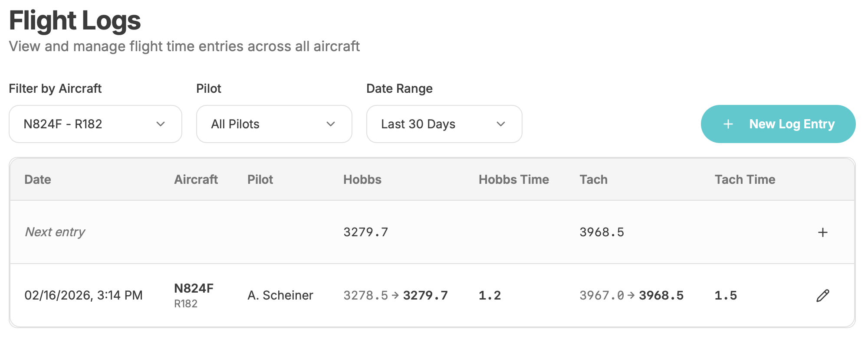868x339 pixels.
Task: Click the Hobbs column header
Action: 362,179
